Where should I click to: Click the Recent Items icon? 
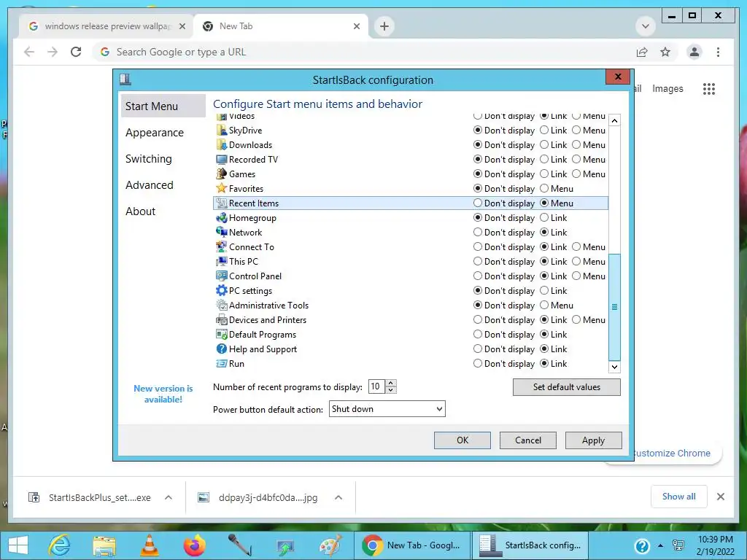(222, 203)
